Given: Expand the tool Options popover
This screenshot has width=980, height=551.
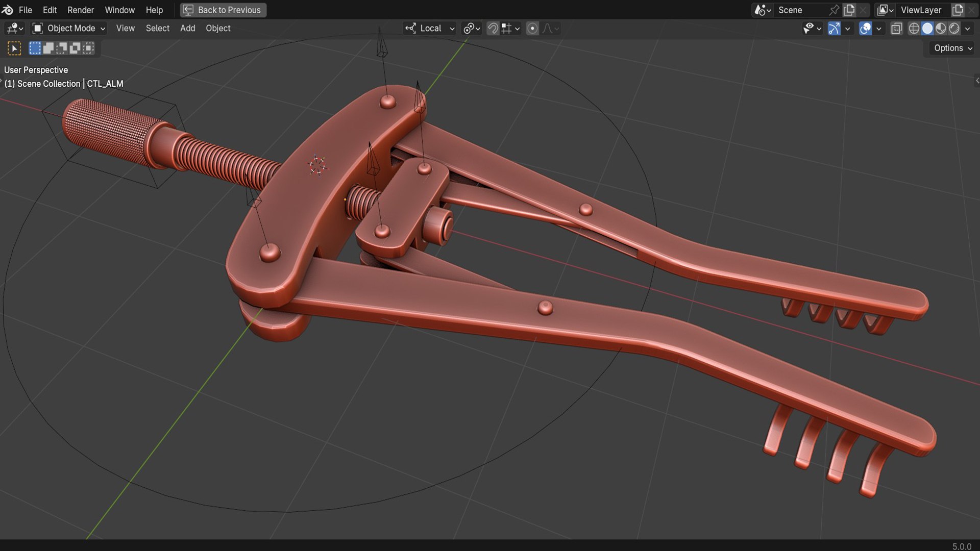Looking at the screenshot, I should [952, 48].
